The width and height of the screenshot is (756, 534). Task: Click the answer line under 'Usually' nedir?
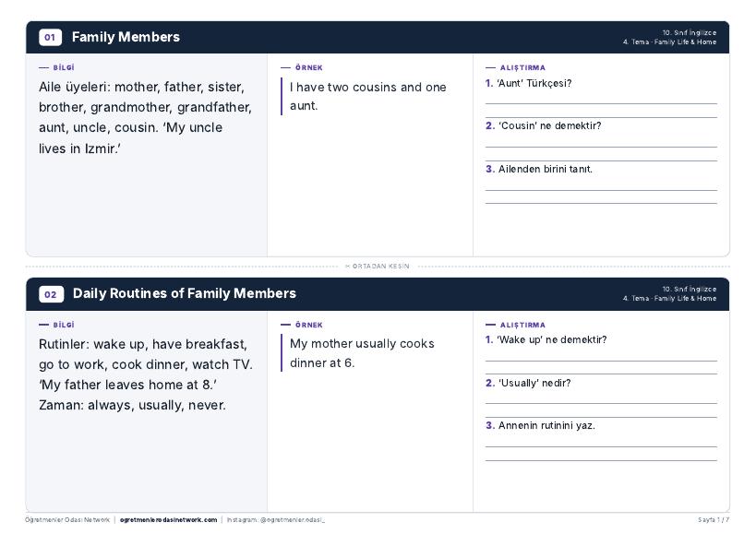click(x=601, y=404)
